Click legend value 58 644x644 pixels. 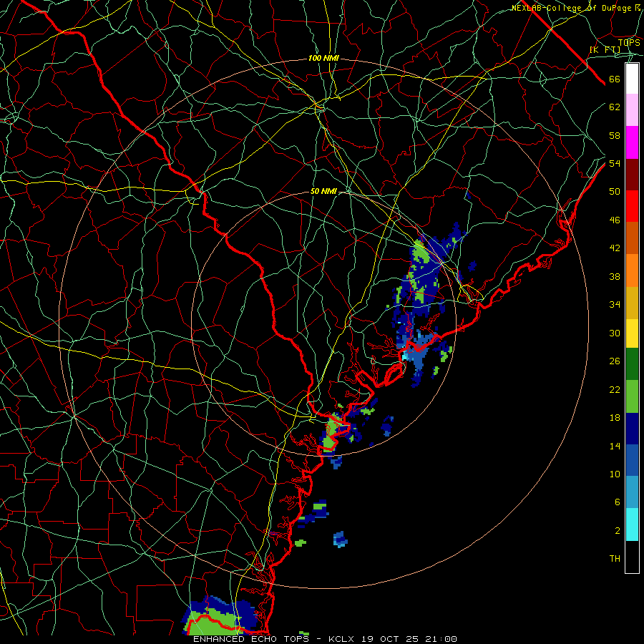(x=615, y=135)
